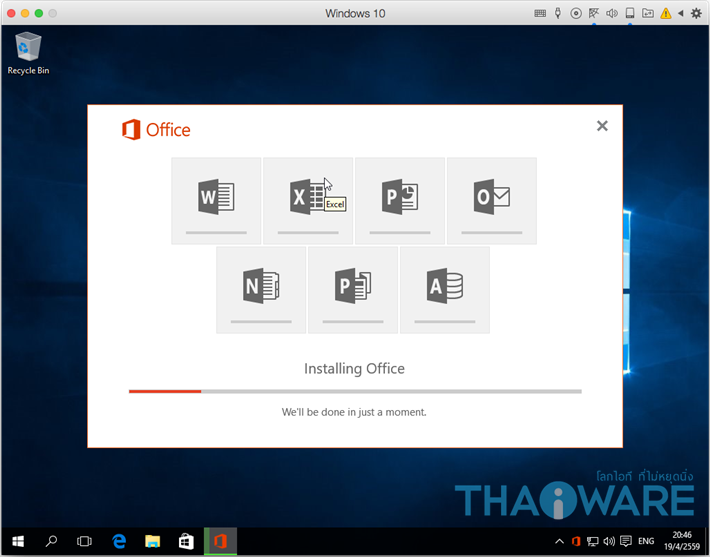Click the Excel tooltip label
This screenshot has height=557, width=710.
point(336,204)
